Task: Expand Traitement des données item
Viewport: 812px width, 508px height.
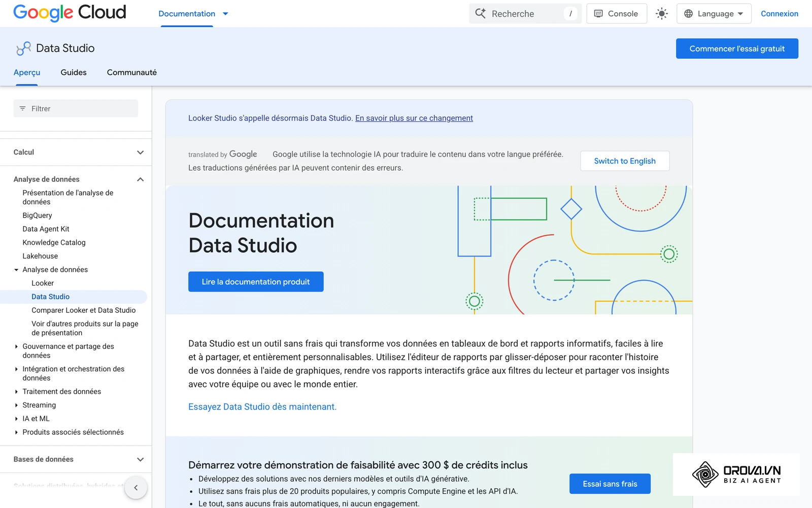Action: tap(16, 392)
